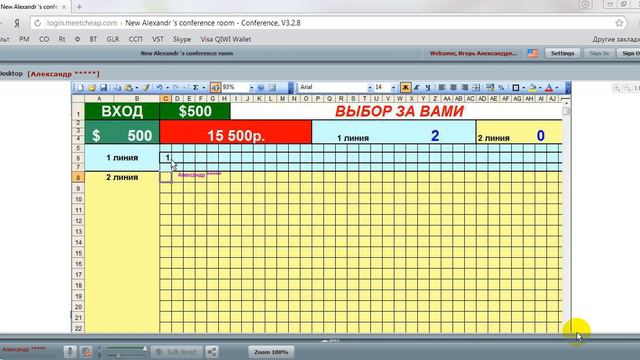Open the PM bookmark

24,39
